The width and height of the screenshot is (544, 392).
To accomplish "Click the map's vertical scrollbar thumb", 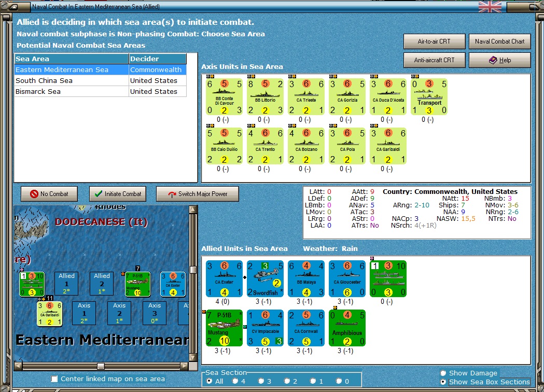I will coord(193,270).
